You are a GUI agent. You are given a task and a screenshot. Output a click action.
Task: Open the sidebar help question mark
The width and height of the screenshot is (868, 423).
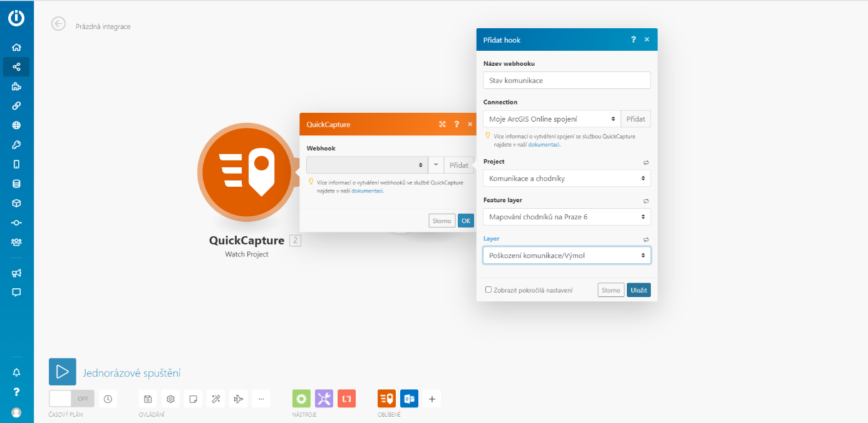[17, 392]
